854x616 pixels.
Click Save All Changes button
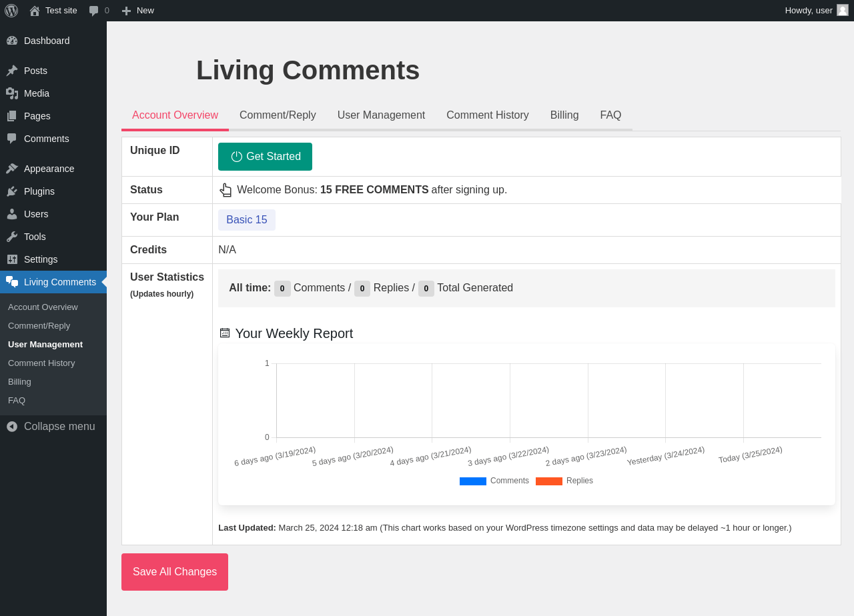[x=175, y=572]
